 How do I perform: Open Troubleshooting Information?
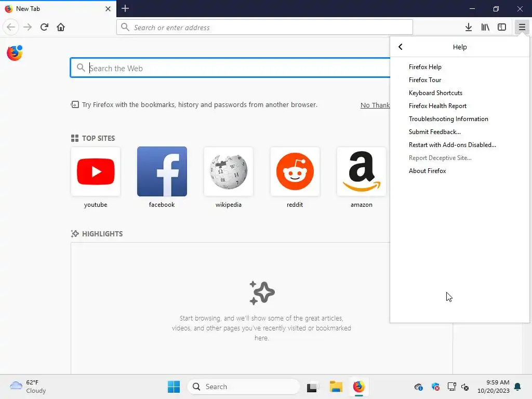tap(459, 119)
